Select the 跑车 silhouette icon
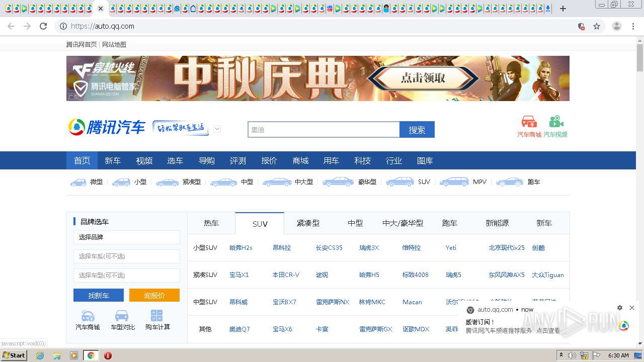The height and width of the screenshot is (362, 644). click(x=510, y=182)
